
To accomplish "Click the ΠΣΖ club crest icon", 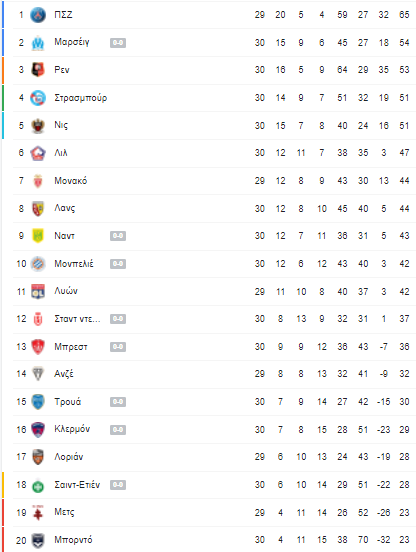I will 38,15.
